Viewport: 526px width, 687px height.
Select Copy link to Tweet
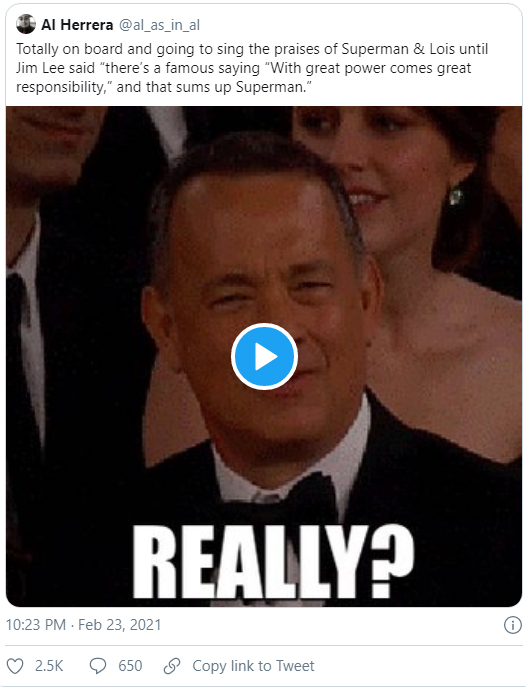click(x=253, y=666)
